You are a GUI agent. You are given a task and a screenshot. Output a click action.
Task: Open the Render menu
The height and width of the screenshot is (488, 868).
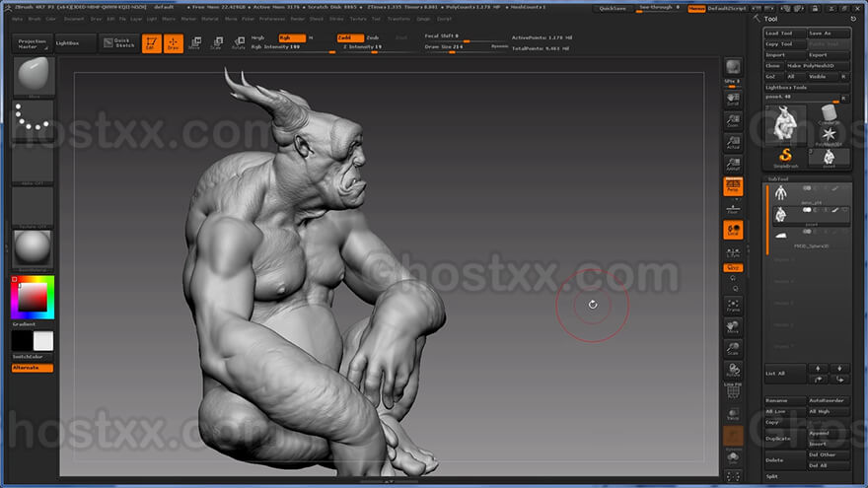coord(297,19)
